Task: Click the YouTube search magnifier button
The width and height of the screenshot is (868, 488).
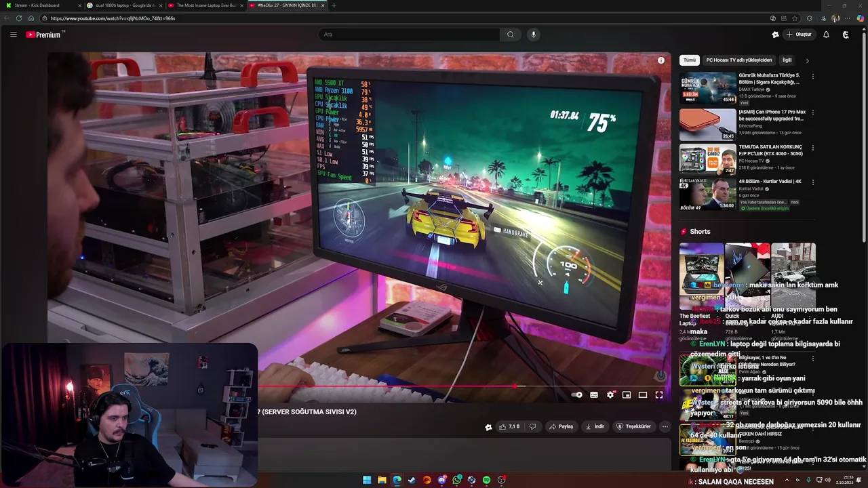Action: (x=511, y=35)
